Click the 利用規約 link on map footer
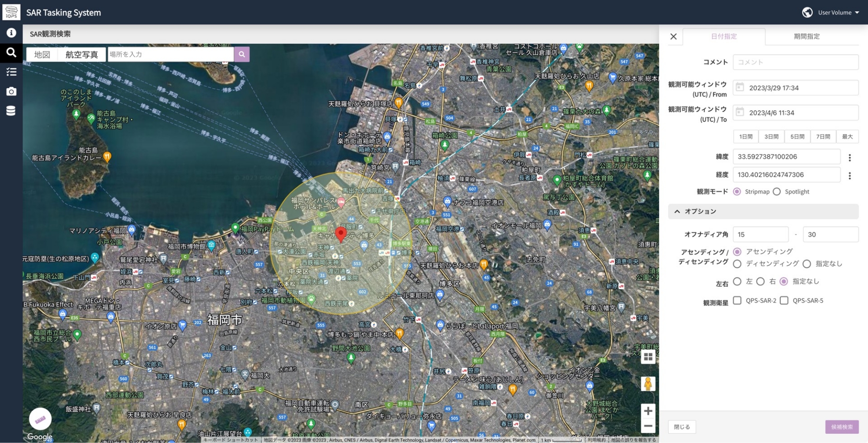 click(596, 440)
